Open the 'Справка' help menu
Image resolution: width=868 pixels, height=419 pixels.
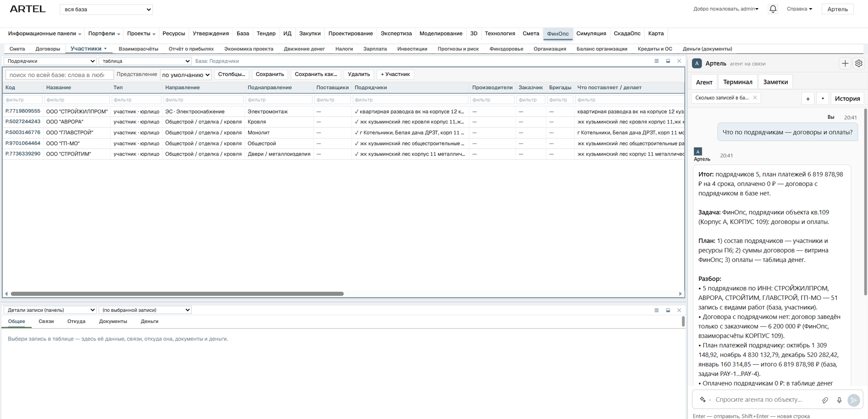(x=799, y=9)
